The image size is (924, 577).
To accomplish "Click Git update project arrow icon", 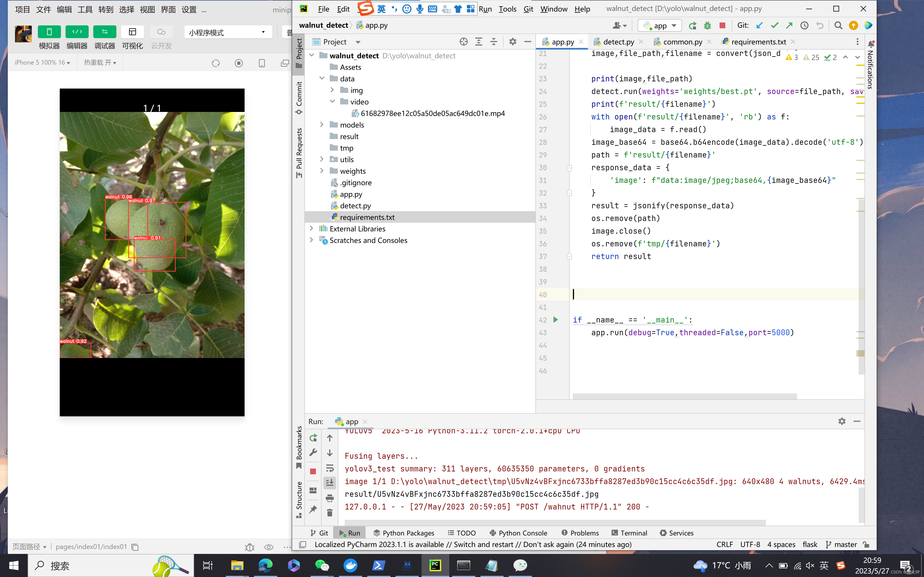I will [759, 26].
